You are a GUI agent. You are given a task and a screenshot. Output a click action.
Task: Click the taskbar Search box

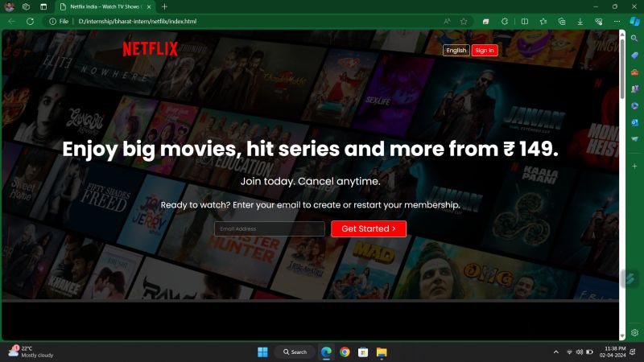(x=295, y=352)
